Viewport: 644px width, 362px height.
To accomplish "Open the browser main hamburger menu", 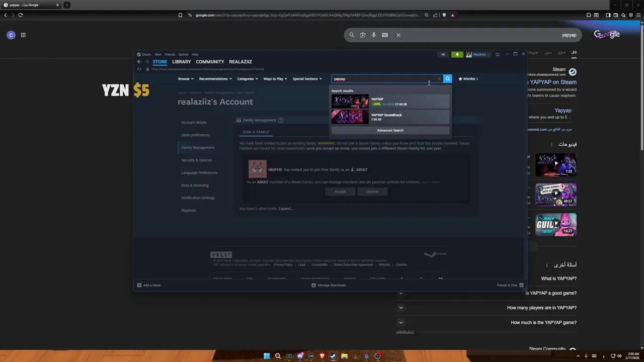I will tap(638, 15).
